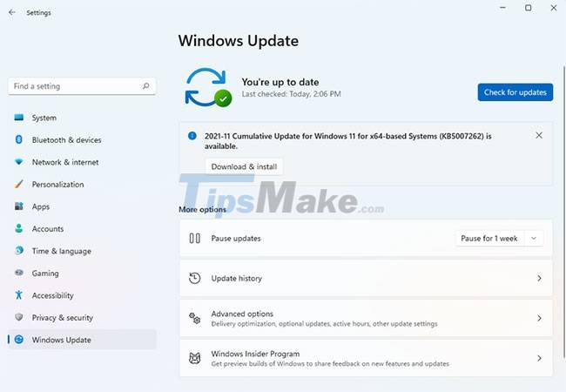Click the sync status icon with checkmark
The width and height of the screenshot is (566, 392).
[208, 88]
